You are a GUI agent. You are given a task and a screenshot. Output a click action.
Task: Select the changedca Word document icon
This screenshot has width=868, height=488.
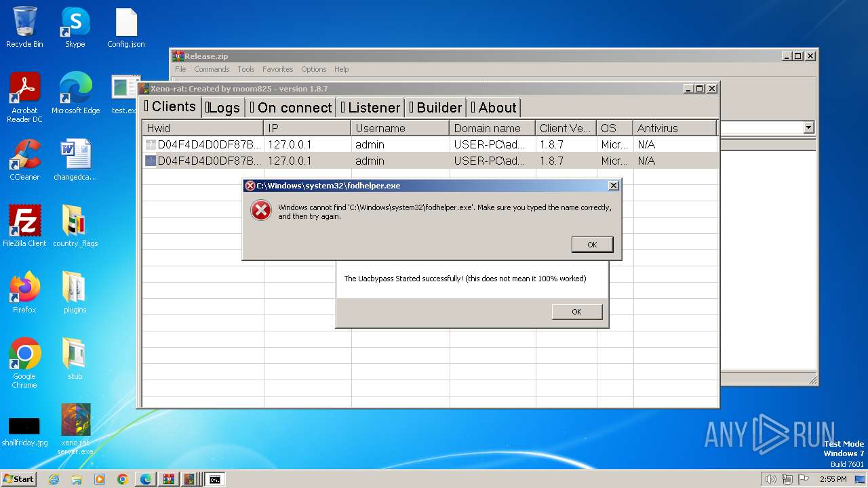pos(75,160)
